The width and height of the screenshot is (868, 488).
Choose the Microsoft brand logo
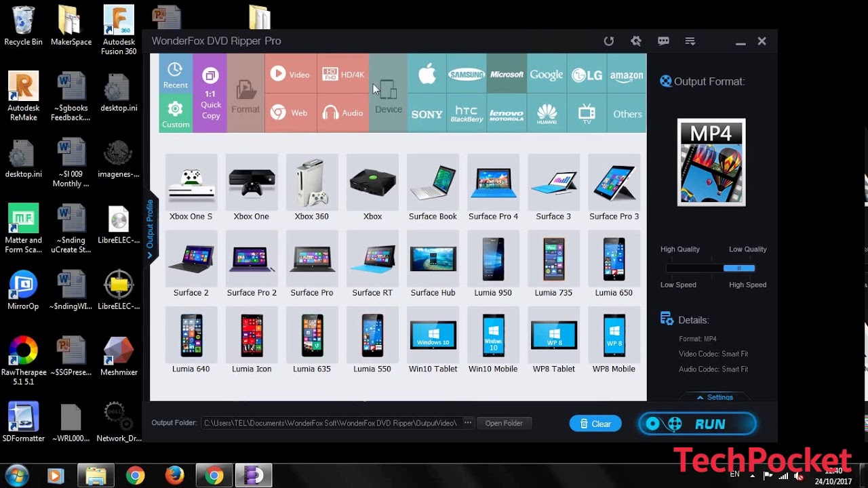[507, 74]
